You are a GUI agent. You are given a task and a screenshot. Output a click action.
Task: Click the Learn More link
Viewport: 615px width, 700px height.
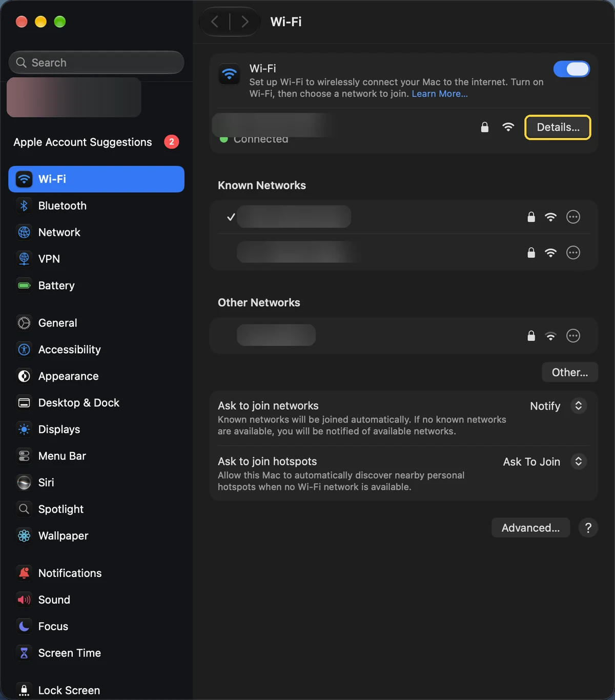point(439,94)
